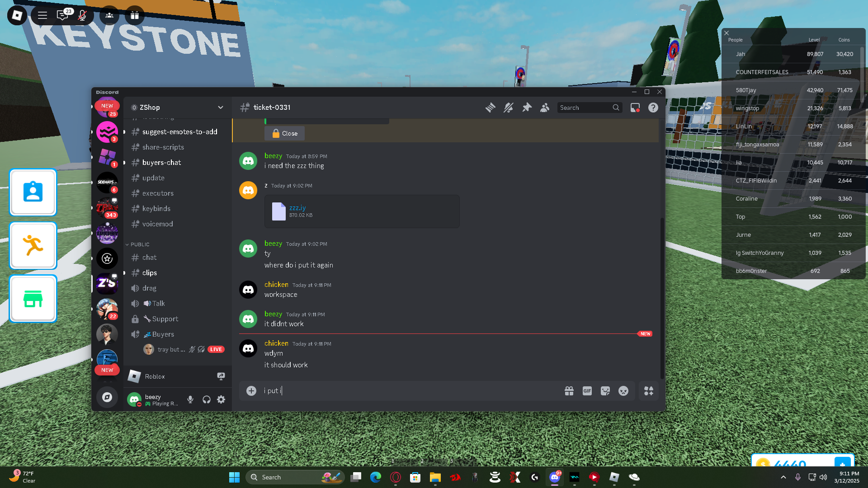Screen dimensions: 868x488
Task: Open the GIF picker in message bar
Action: (587, 391)
